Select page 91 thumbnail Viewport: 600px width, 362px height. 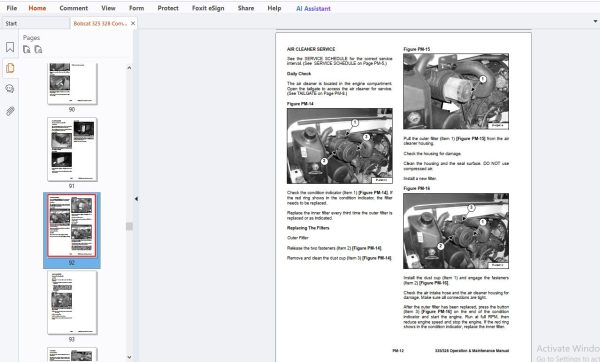[72, 149]
